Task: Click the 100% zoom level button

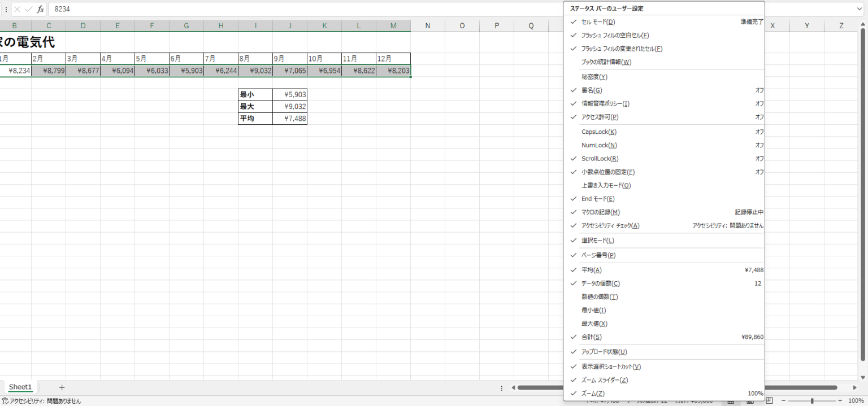Action: (x=857, y=401)
